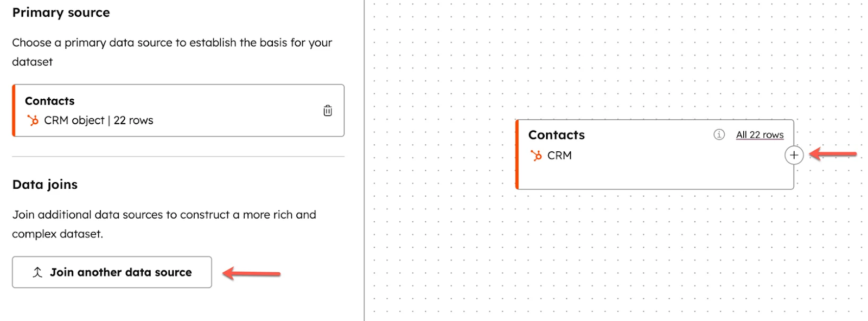
Task: Delete the Contacts primary source with trash icon
Action: 328,111
